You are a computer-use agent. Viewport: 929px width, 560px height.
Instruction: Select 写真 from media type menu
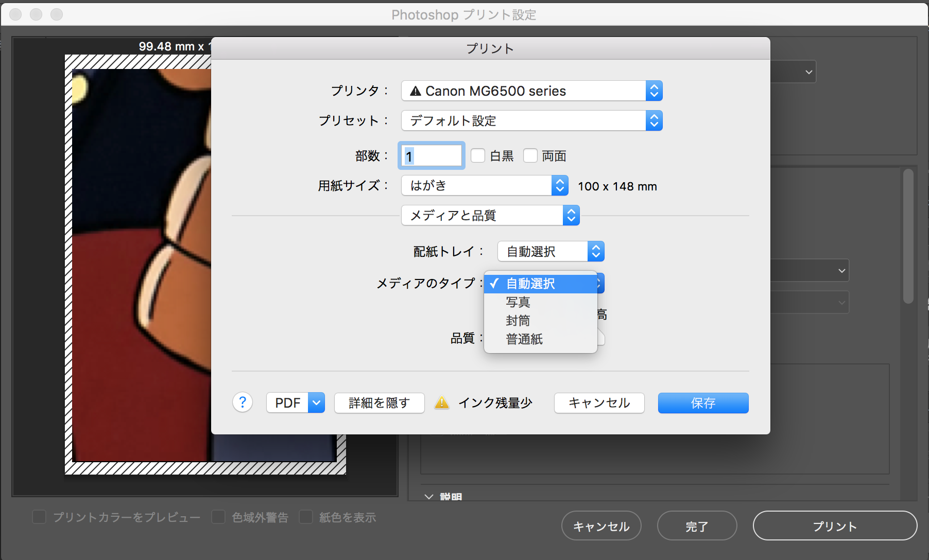(518, 302)
